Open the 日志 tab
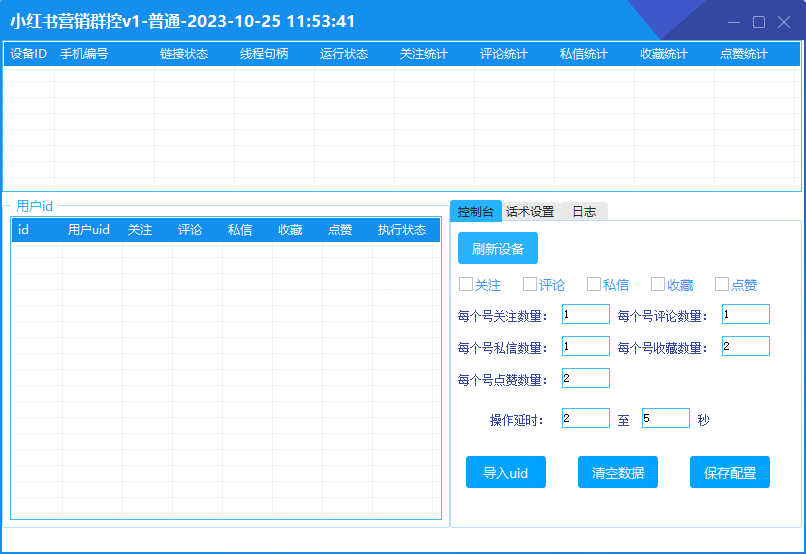 [x=584, y=212]
